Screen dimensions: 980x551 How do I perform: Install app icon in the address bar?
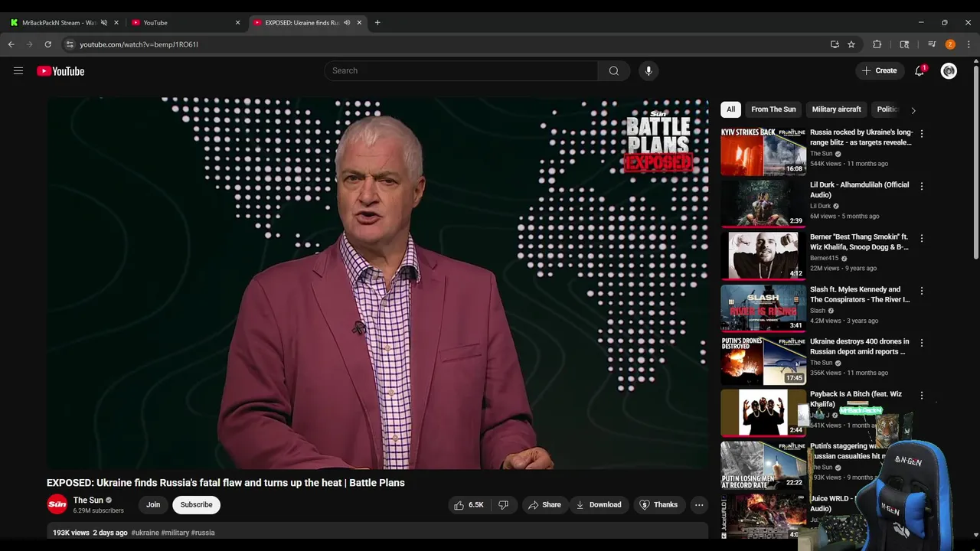[x=835, y=44]
